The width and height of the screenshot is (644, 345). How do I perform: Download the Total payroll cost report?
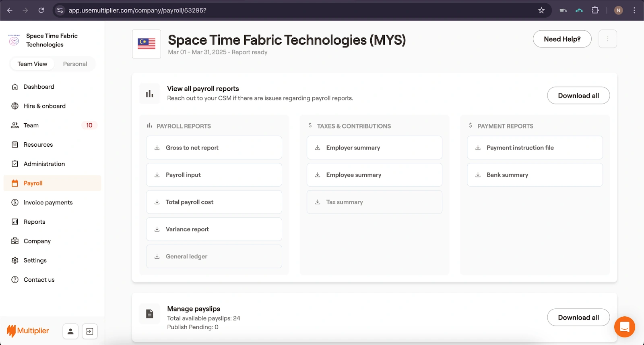click(214, 202)
